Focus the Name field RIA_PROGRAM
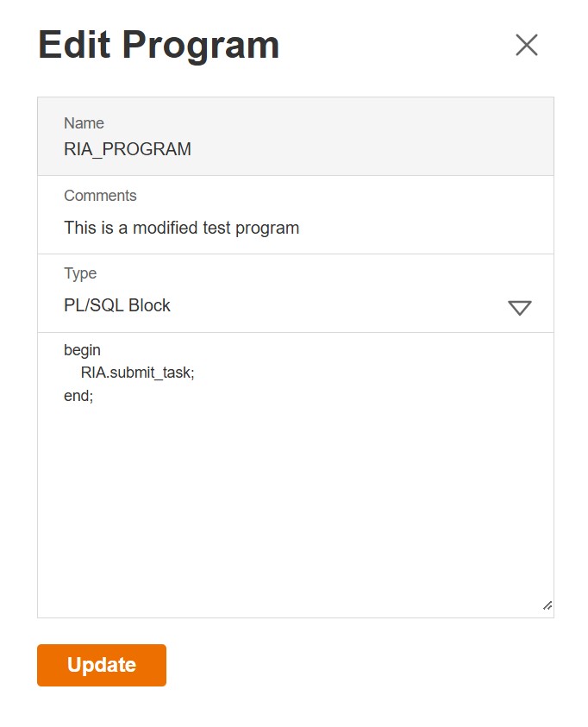This screenshot has width=588, height=727. click(x=295, y=149)
